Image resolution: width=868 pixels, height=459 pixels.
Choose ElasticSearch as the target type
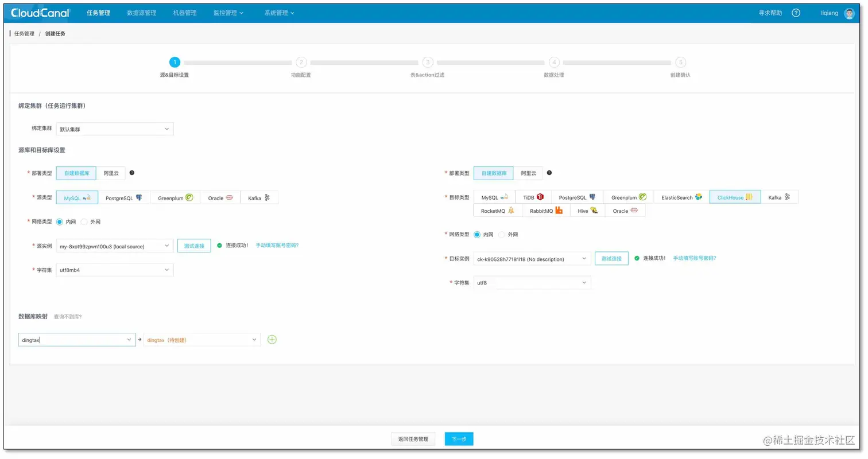(681, 197)
